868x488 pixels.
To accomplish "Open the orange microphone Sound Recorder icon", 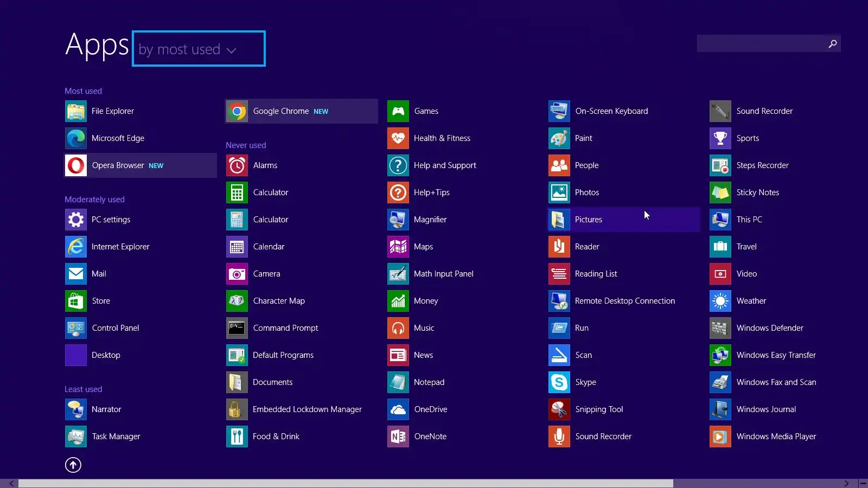I will pyautogui.click(x=559, y=436).
